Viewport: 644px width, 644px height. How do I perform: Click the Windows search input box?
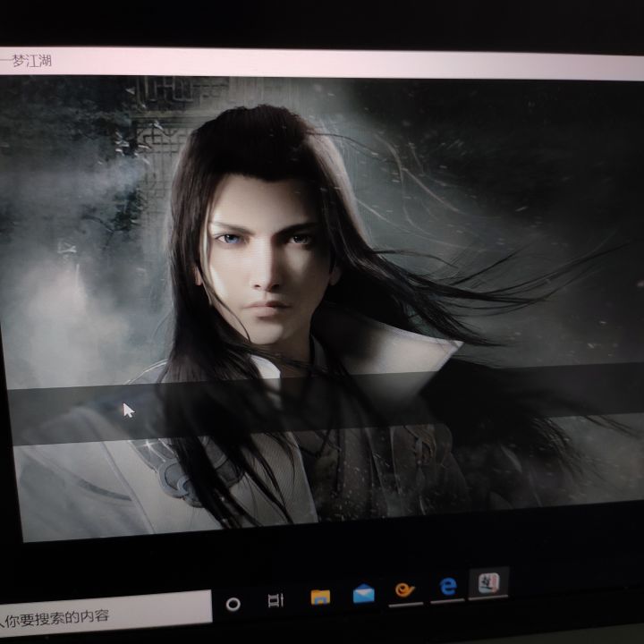point(106,614)
